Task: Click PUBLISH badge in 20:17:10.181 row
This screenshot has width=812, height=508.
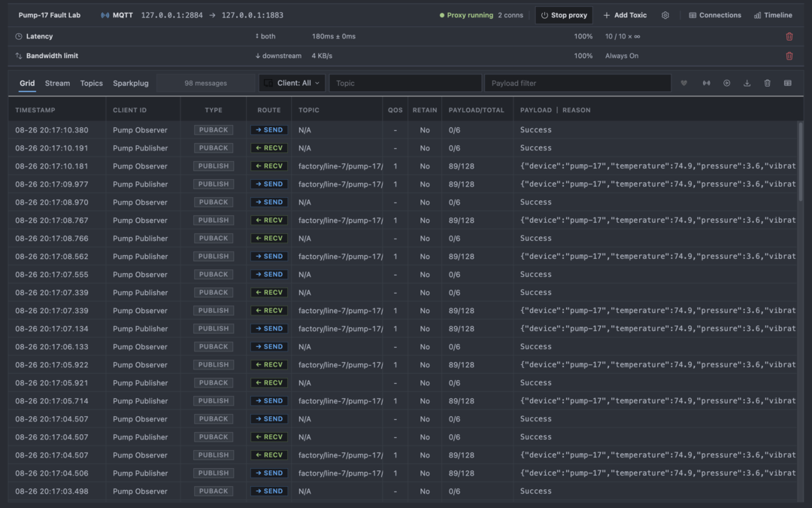Action: coord(214,166)
